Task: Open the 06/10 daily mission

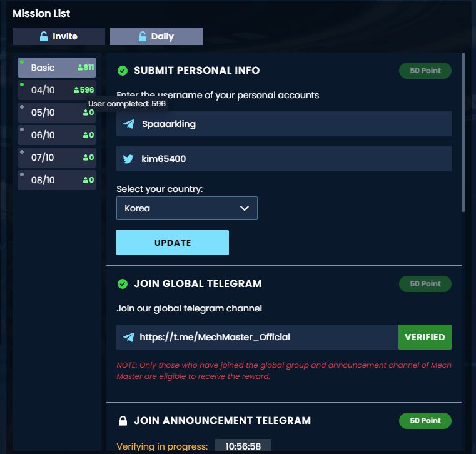Action: click(57, 135)
